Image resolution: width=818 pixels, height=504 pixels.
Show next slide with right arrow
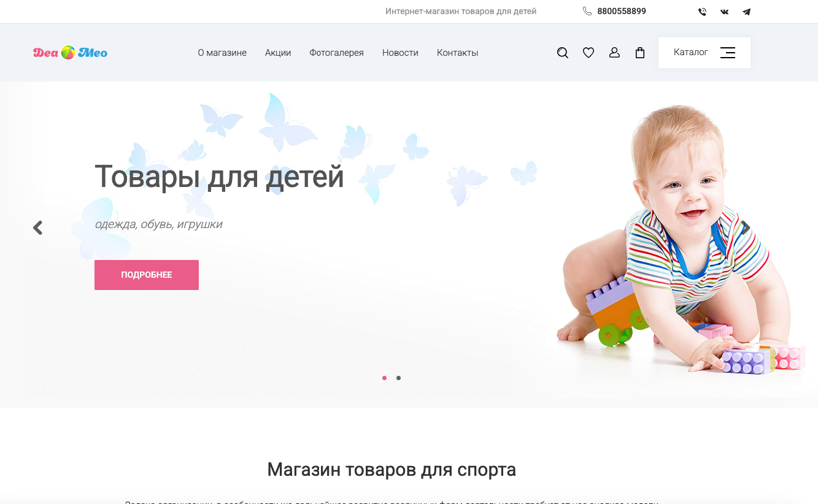pyautogui.click(x=746, y=228)
